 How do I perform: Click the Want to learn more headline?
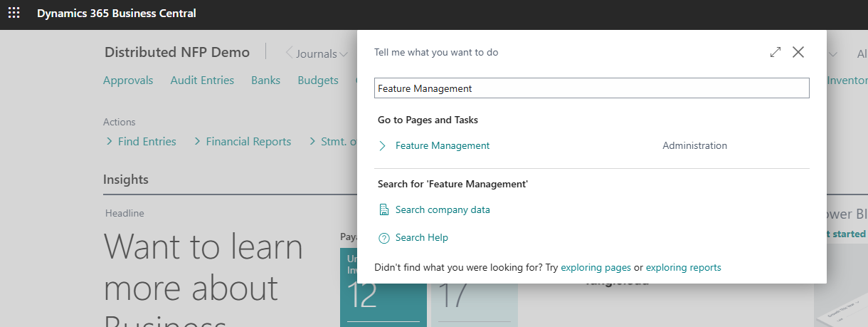point(203,278)
